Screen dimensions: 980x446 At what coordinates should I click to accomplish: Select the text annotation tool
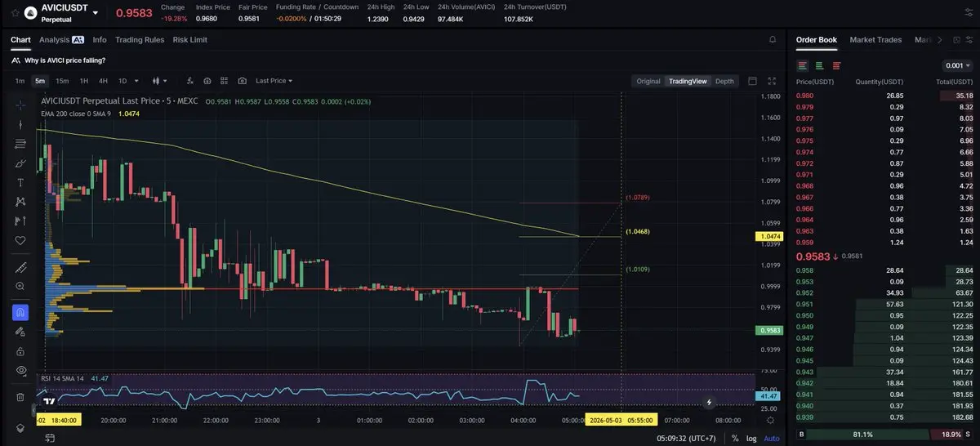coord(20,182)
